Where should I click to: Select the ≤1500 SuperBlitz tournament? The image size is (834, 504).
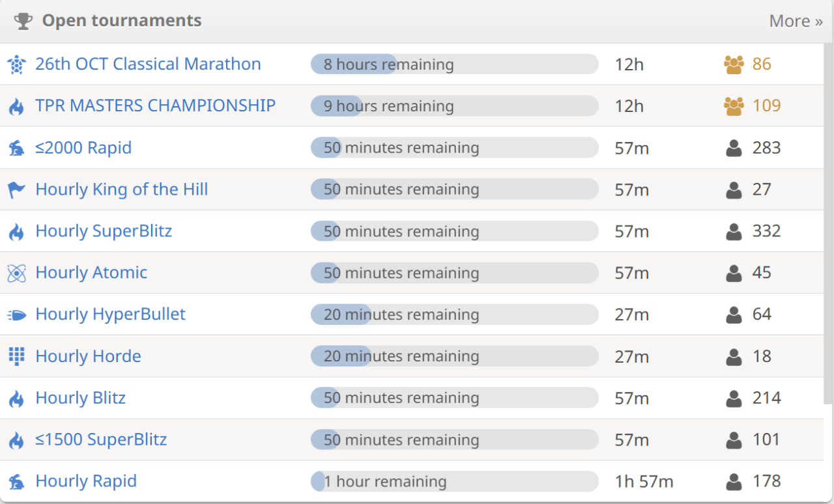point(101,439)
